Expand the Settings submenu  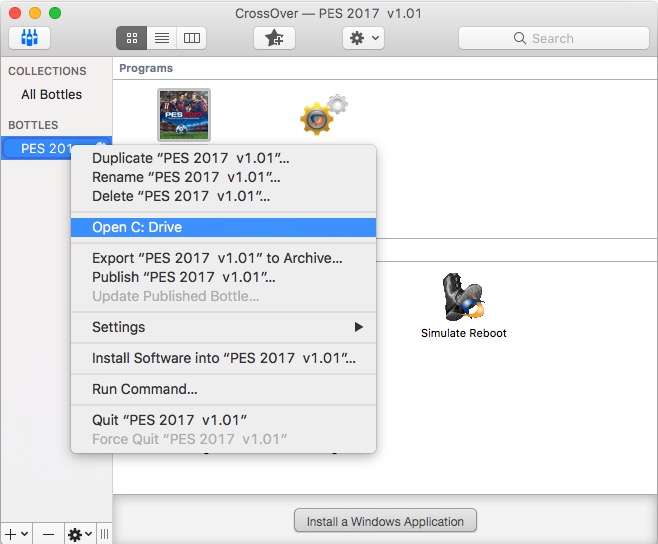point(223,327)
